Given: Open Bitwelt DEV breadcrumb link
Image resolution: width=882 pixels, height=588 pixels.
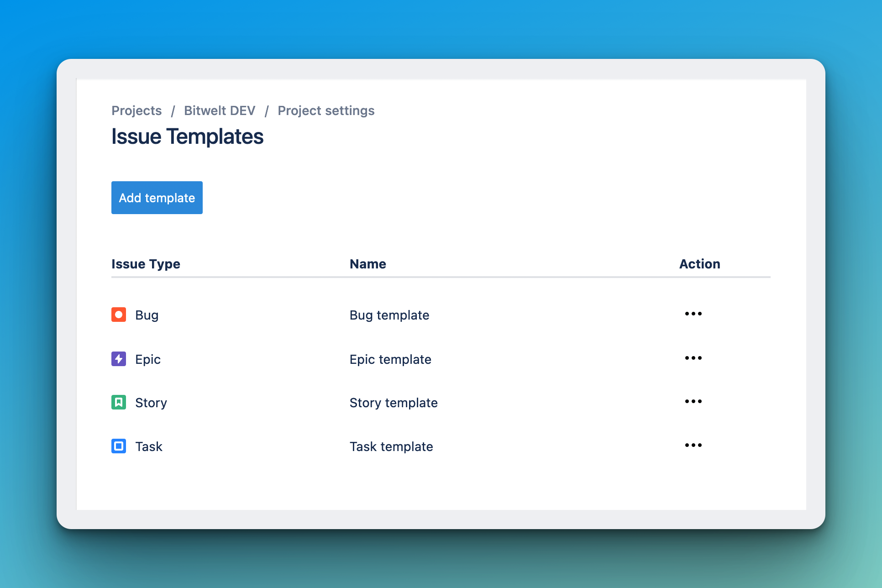Looking at the screenshot, I should click(219, 110).
